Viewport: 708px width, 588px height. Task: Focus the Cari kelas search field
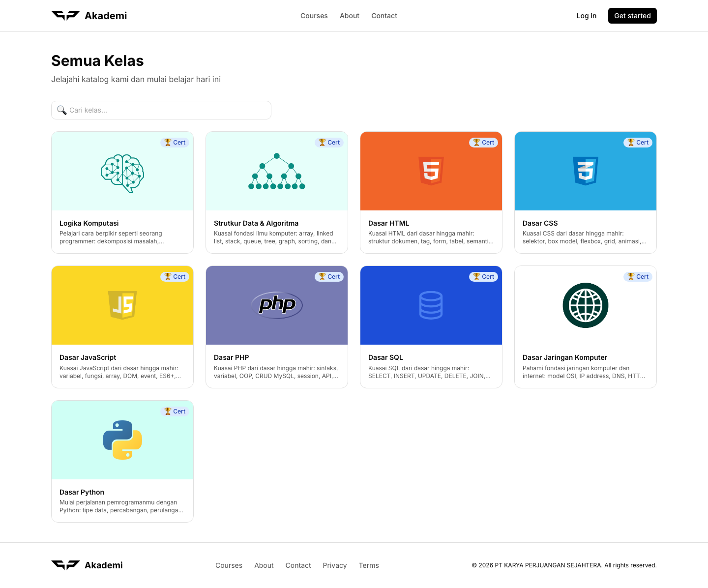pos(161,110)
